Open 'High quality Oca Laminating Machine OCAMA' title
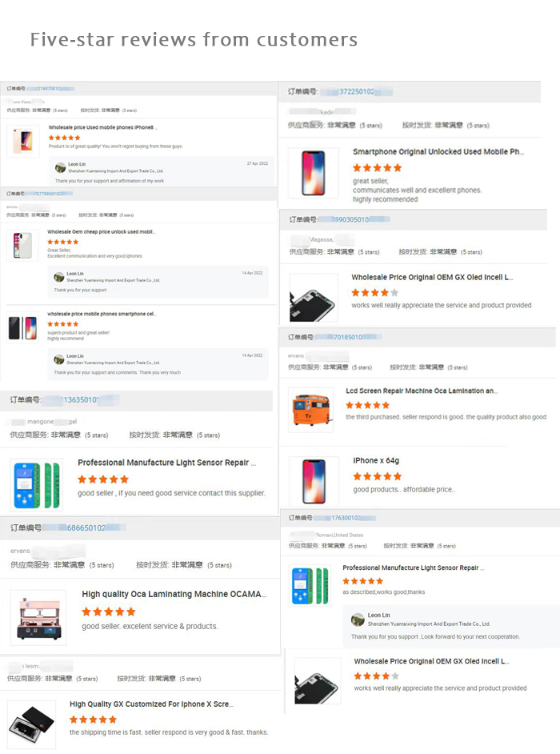 pyautogui.click(x=174, y=594)
